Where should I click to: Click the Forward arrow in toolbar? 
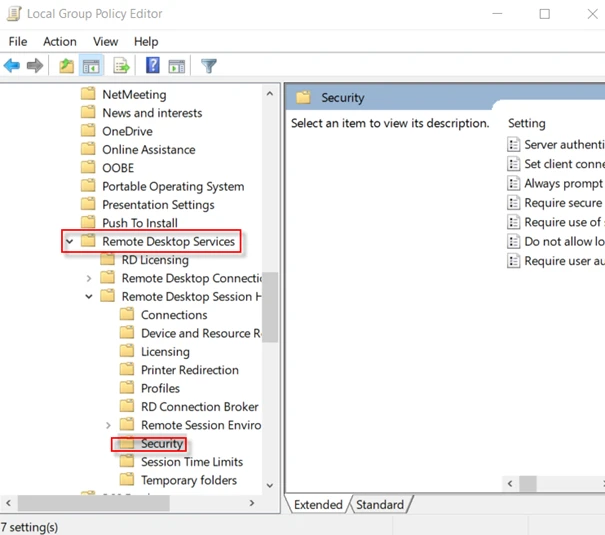35,66
